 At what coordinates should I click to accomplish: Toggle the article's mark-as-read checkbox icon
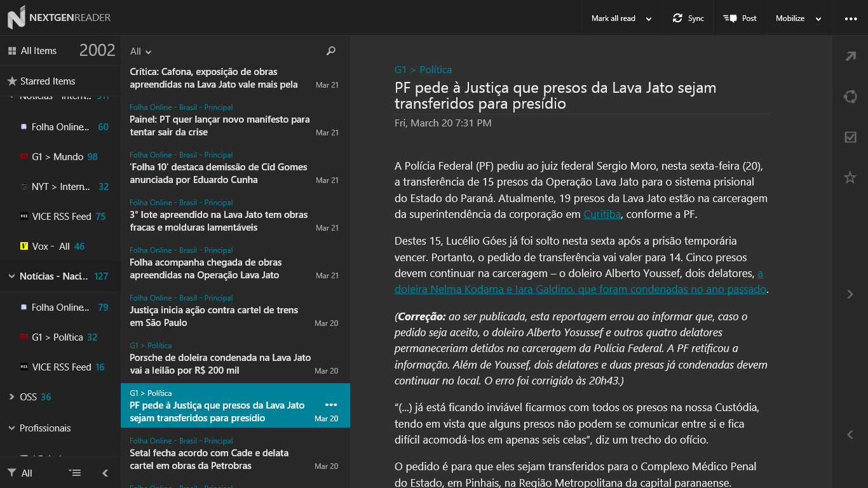pyautogui.click(x=850, y=137)
